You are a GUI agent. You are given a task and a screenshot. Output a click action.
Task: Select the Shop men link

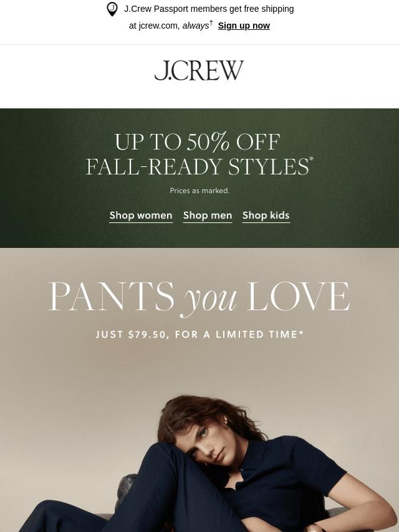(208, 216)
